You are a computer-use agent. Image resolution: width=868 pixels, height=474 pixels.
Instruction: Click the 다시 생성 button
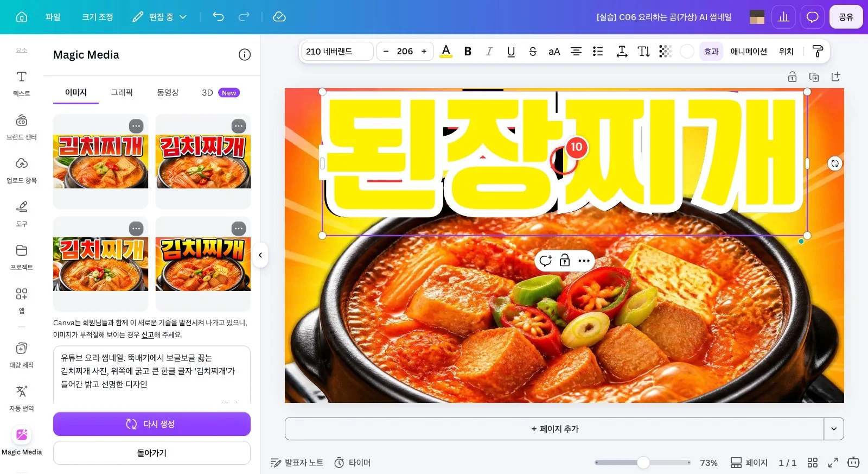tap(152, 424)
